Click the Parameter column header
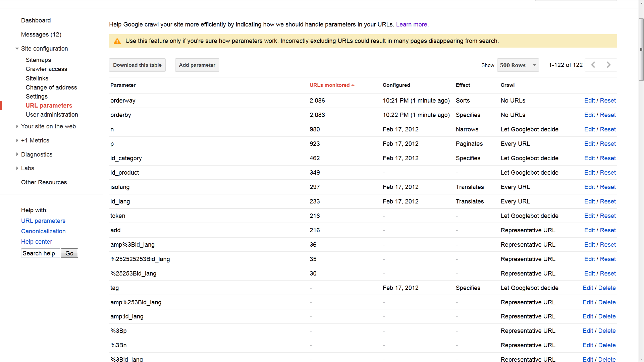The width and height of the screenshot is (644, 362). click(123, 85)
